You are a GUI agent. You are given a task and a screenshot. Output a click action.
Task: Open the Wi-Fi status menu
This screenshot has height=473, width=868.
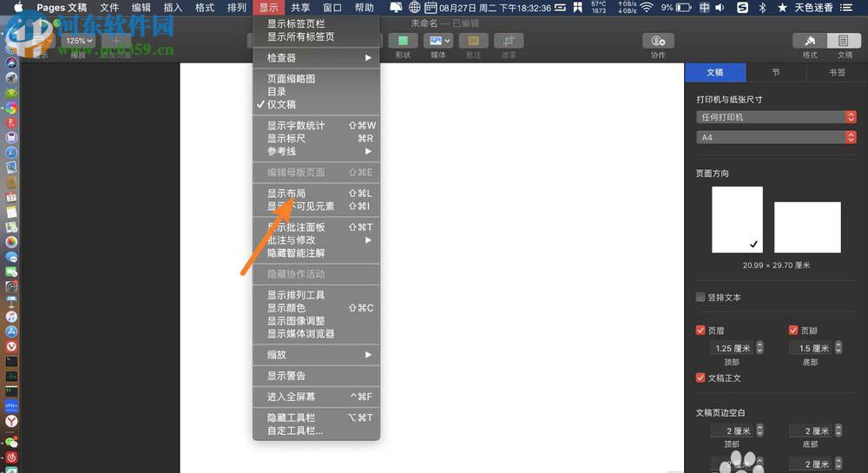click(x=646, y=7)
